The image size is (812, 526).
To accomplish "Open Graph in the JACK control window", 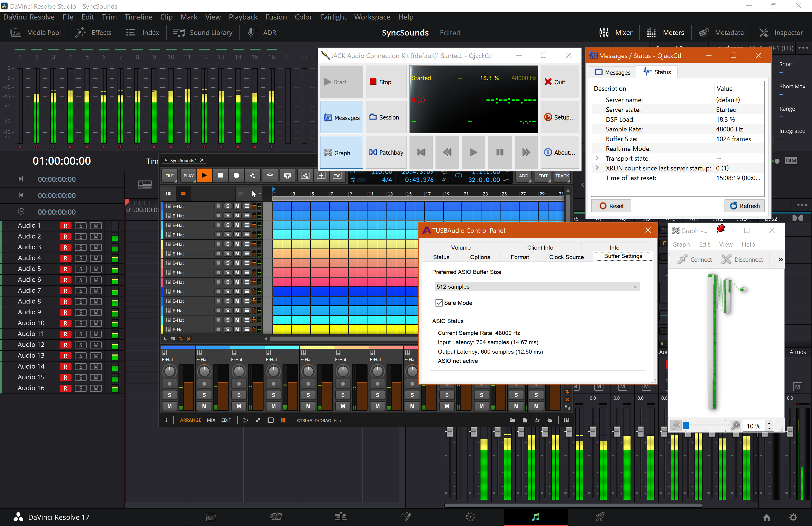I will pos(341,153).
